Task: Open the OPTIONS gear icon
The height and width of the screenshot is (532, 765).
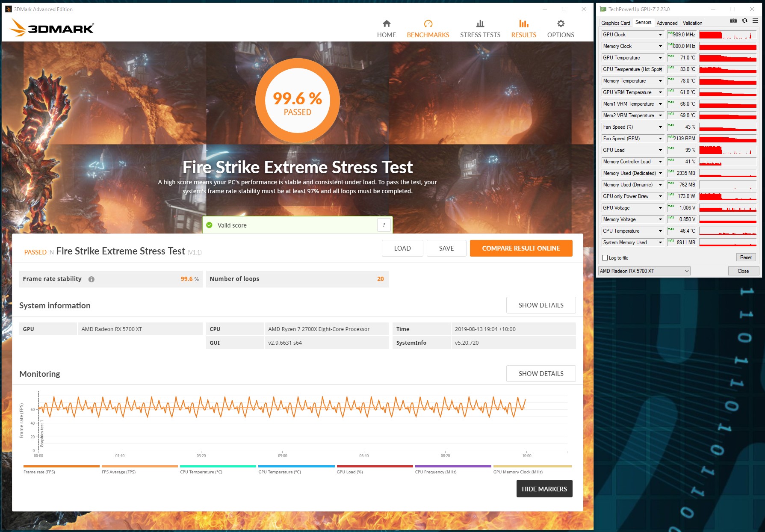Action: click(x=561, y=24)
